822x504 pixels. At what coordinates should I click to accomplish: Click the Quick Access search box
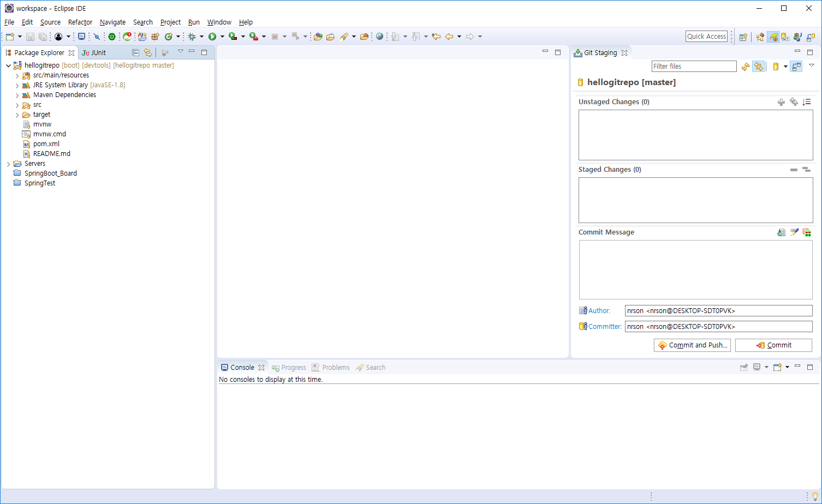tap(706, 37)
